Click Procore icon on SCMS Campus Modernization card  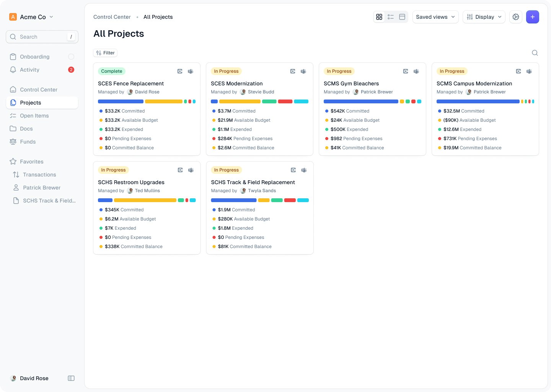[518, 71]
